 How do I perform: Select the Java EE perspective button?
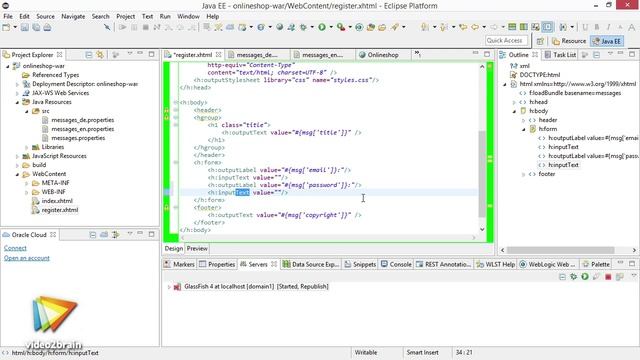607,41
